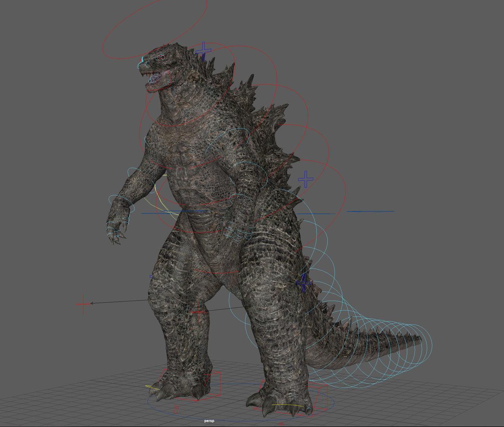Select blue horizontal line control right of body

coord(370,212)
